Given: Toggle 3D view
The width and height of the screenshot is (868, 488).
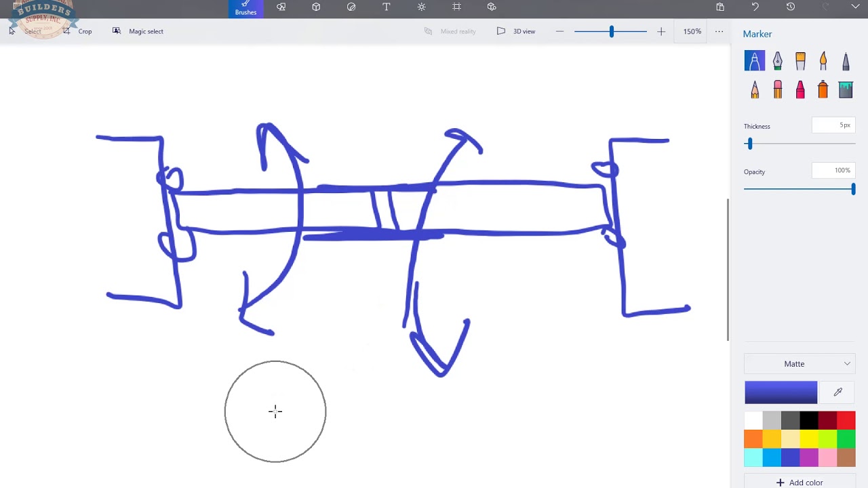Looking at the screenshot, I should 516,31.
